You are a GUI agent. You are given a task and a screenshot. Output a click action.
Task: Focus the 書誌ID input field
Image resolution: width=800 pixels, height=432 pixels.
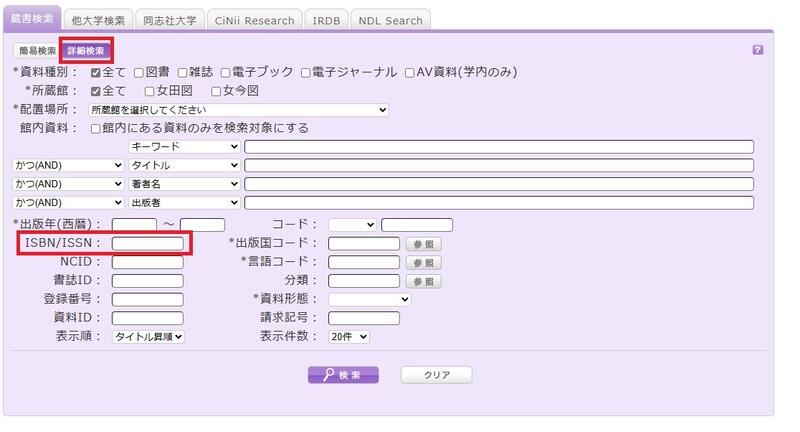(147, 281)
